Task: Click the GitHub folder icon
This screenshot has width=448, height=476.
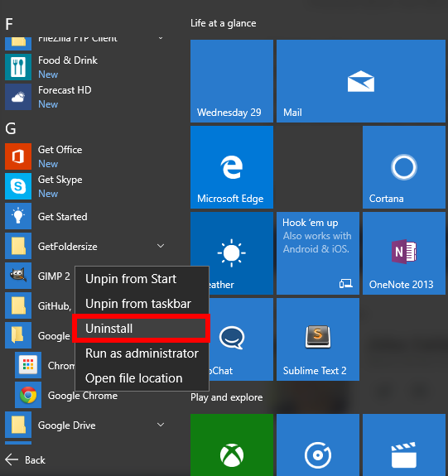Action: coord(18,305)
